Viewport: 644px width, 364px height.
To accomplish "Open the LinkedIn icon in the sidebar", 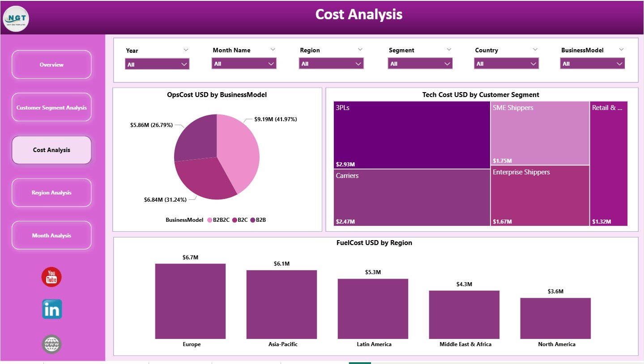I will point(51,309).
